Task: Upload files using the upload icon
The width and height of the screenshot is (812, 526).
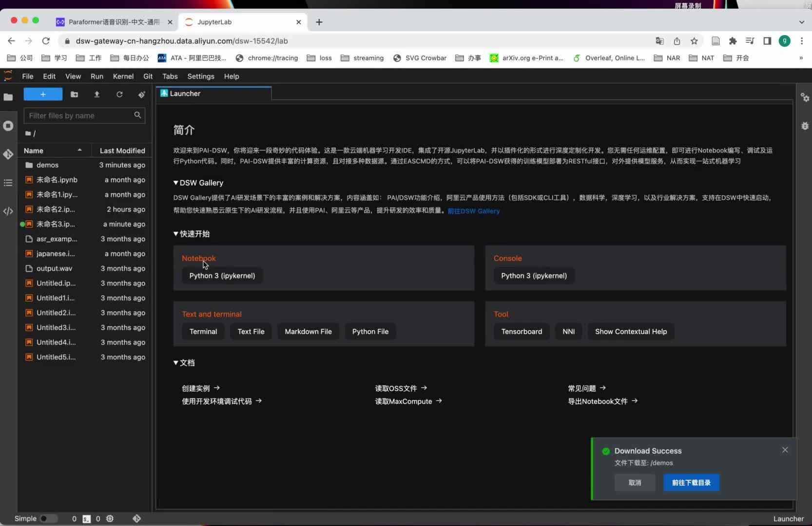Action: click(97, 94)
